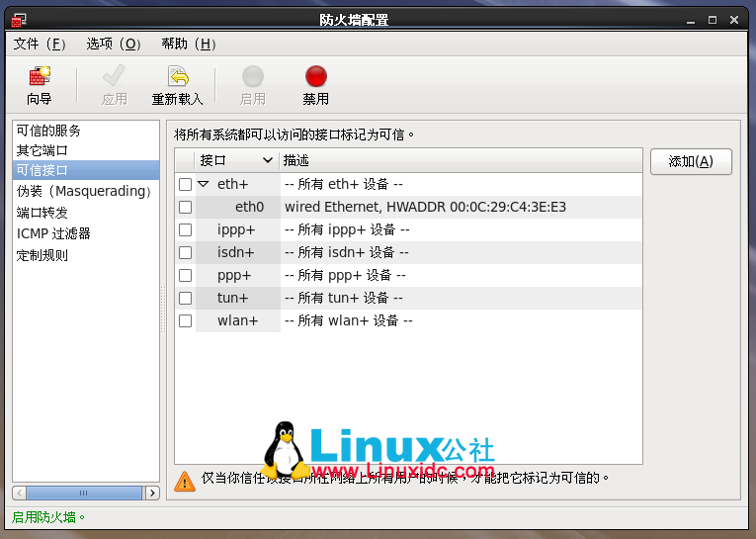Image resolution: width=756 pixels, height=539 pixels.
Task: Click the '所有 wlan+ 设备' description
Action: 349,320
